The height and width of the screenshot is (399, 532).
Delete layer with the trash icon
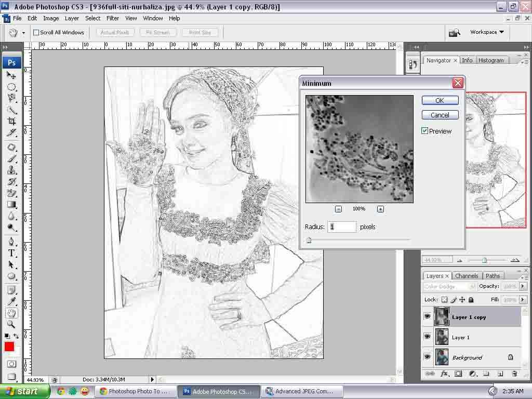[x=514, y=374]
